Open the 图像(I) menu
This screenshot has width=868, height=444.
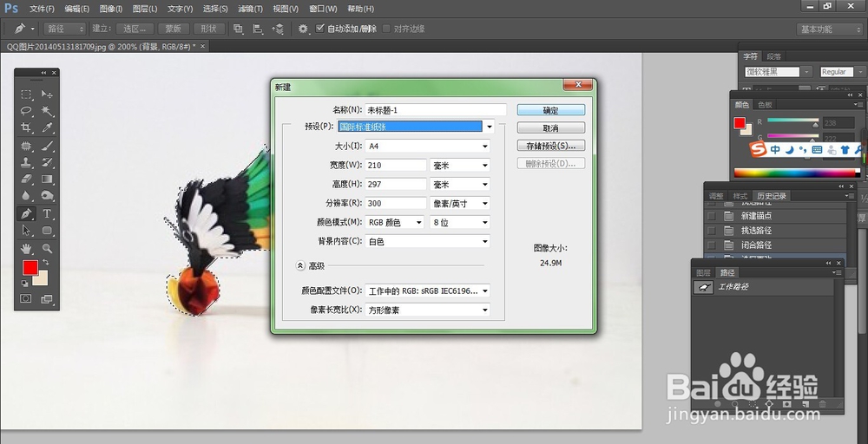click(111, 9)
